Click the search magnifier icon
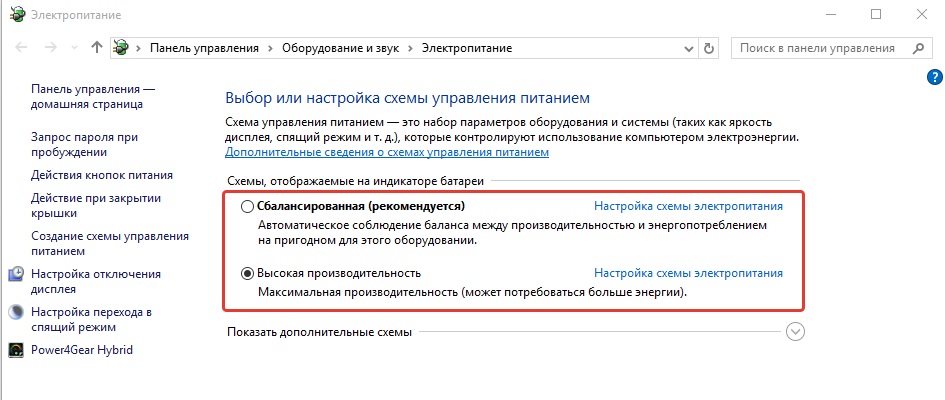This screenshot has width=945, height=400. (x=919, y=47)
